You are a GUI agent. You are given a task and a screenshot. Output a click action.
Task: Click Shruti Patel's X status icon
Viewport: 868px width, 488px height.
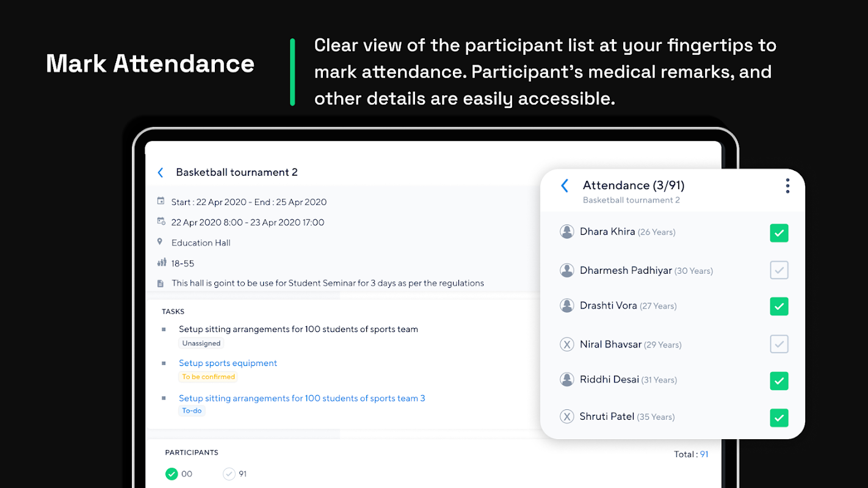click(x=567, y=417)
